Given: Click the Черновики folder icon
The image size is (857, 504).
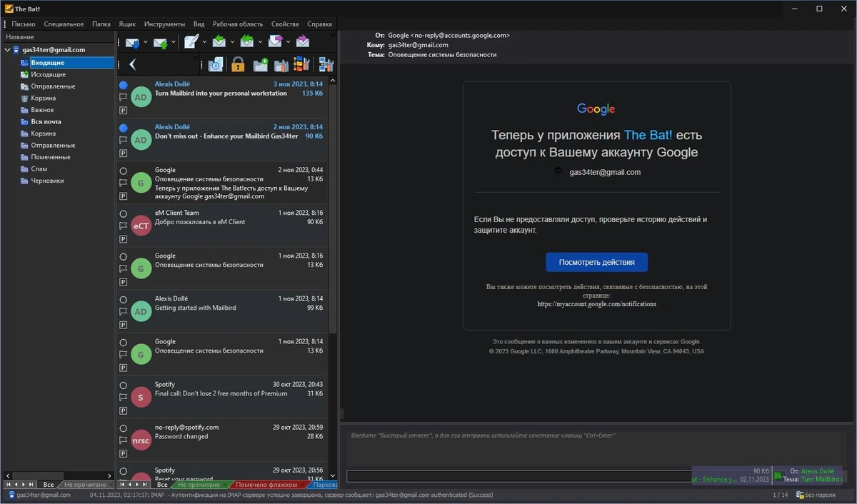Looking at the screenshot, I should click(24, 181).
